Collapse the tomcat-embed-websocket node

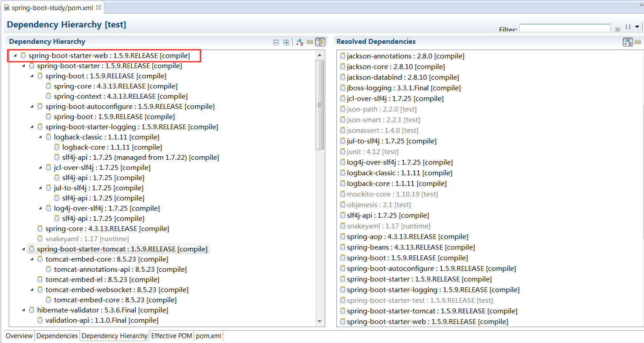32,290
